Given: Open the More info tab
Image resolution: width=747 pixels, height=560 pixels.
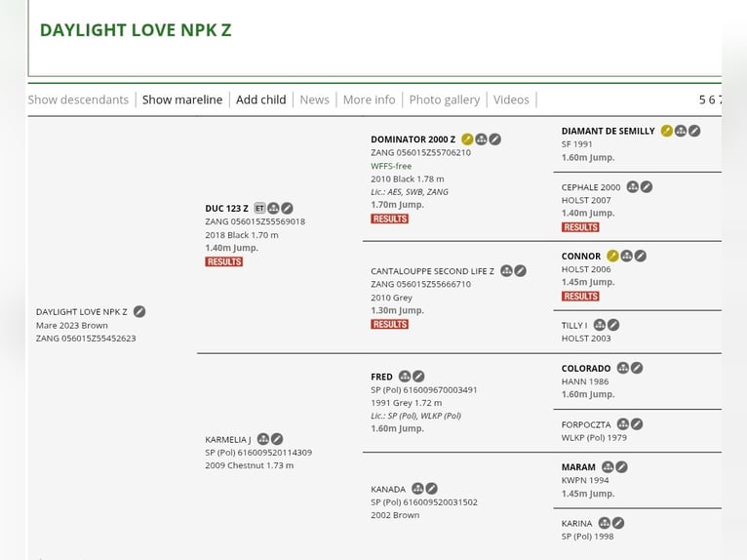Looking at the screenshot, I should point(370,100).
